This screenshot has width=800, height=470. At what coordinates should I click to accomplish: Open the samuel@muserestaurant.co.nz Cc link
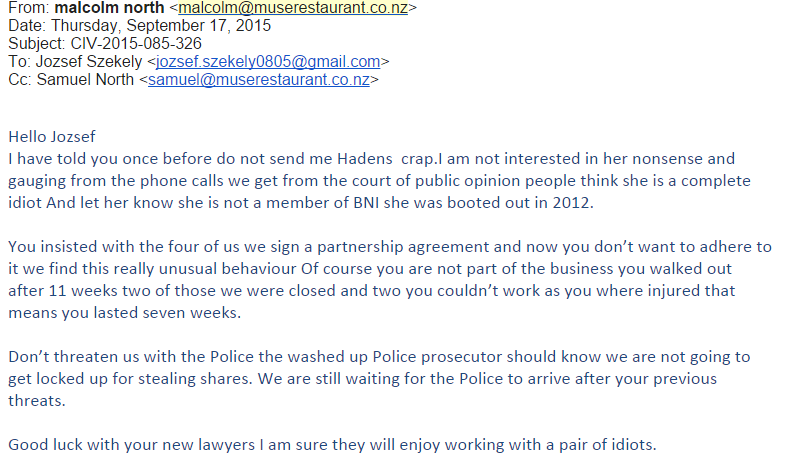(259, 80)
